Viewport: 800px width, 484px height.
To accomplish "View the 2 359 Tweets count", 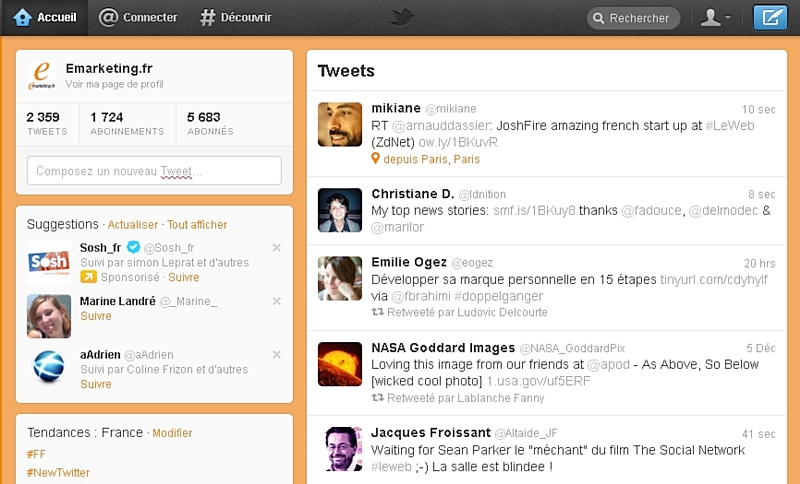I will tap(47, 124).
